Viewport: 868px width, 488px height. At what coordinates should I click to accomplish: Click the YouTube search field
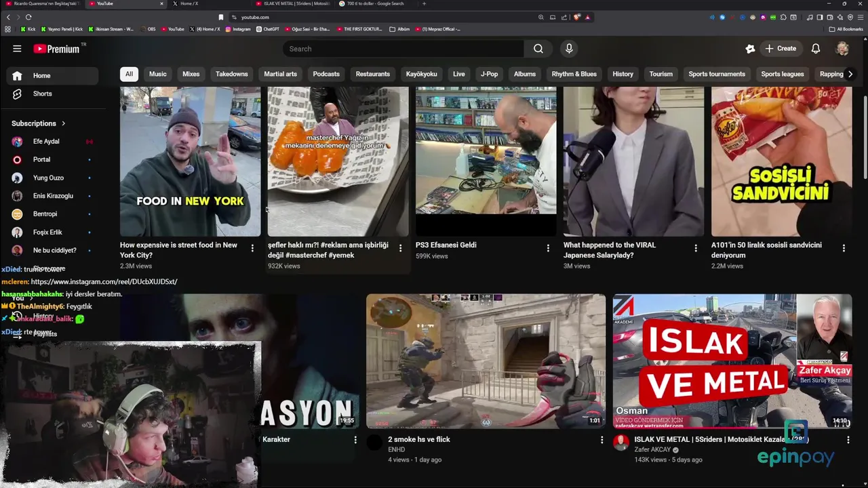(x=403, y=49)
